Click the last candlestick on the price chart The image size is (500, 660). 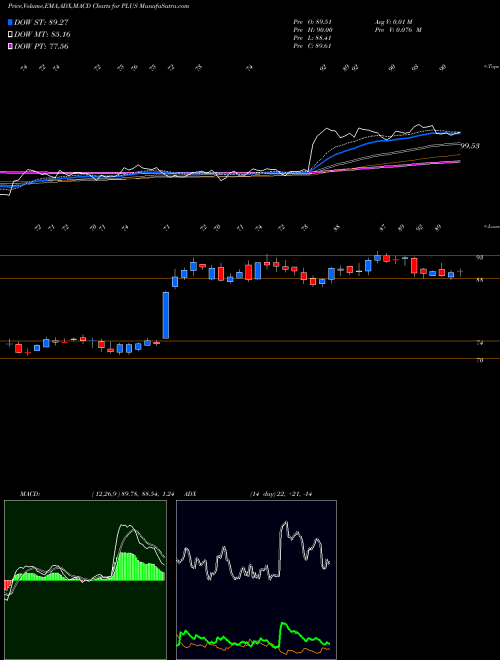tap(460, 272)
